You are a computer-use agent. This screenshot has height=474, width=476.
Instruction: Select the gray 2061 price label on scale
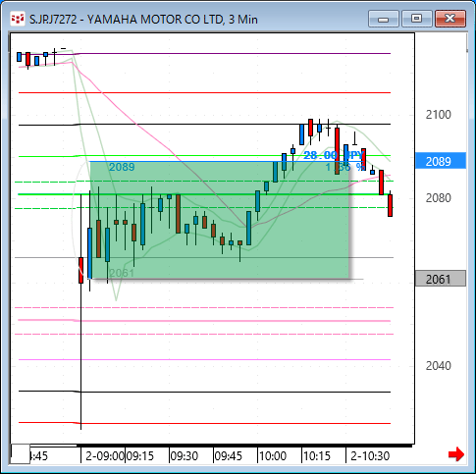pos(441,279)
